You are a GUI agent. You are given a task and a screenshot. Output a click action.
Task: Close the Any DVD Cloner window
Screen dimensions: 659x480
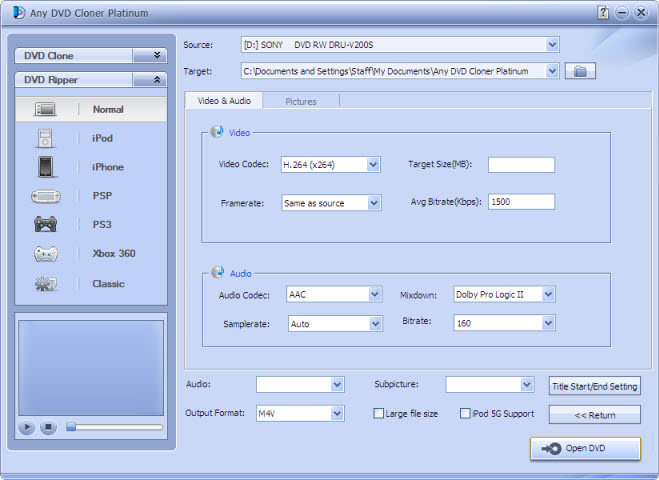641,13
